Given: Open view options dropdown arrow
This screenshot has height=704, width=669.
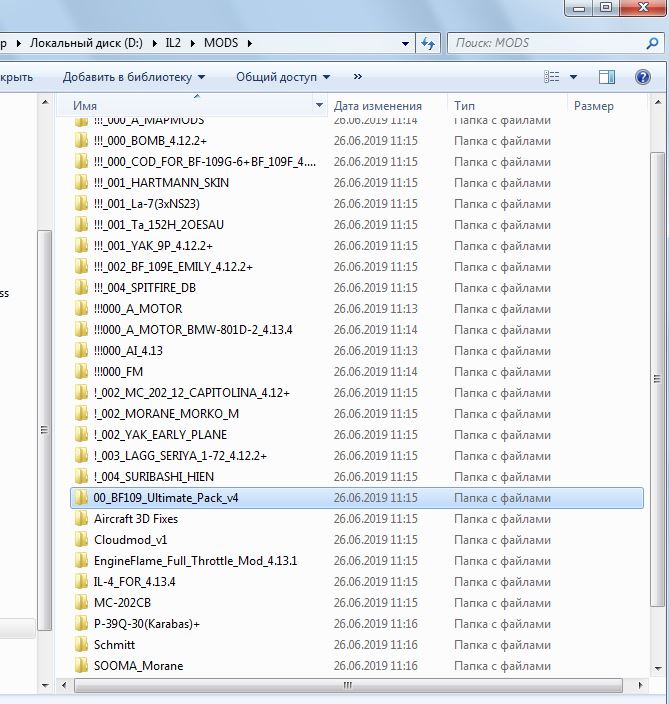Looking at the screenshot, I should 573,77.
